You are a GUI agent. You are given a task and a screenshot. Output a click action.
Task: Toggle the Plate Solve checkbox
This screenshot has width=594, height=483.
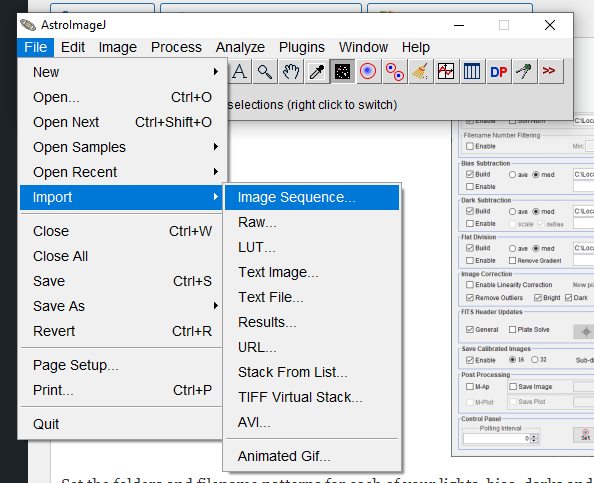pyautogui.click(x=513, y=330)
